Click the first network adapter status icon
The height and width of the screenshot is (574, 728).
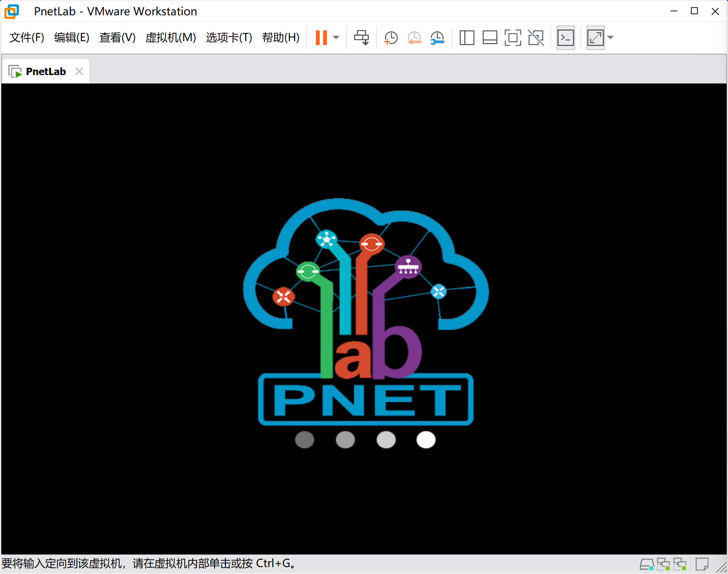664,565
